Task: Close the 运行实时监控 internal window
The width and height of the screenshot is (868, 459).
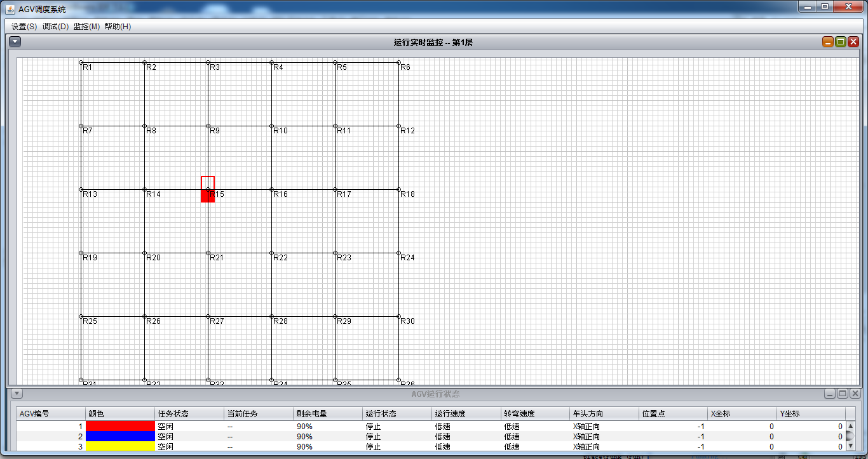Action: click(x=853, y=42)
